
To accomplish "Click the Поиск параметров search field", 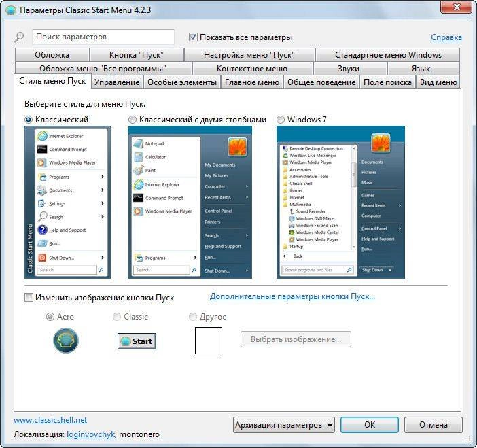I will 103,37.
